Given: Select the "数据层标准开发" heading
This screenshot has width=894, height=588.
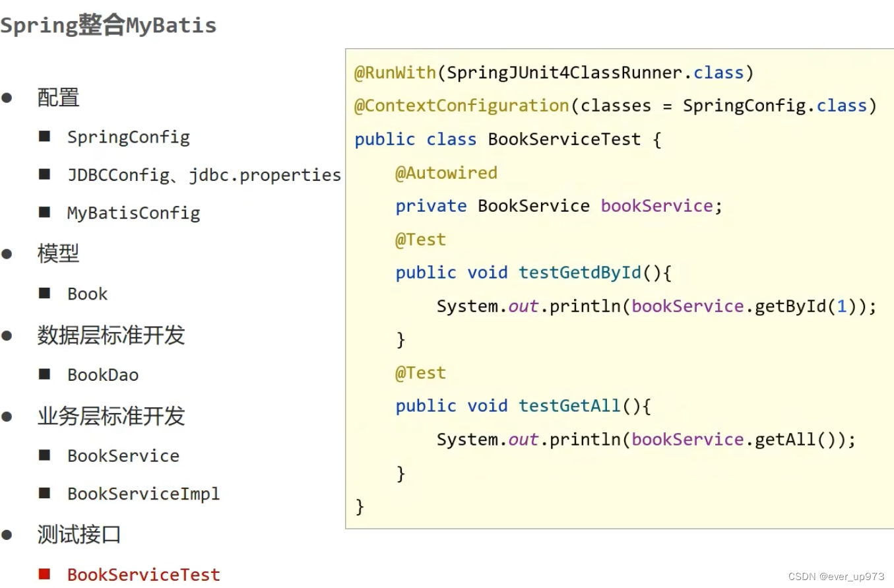Looking at the screenshot, I should pyautogui.click(x=111, y=335).
